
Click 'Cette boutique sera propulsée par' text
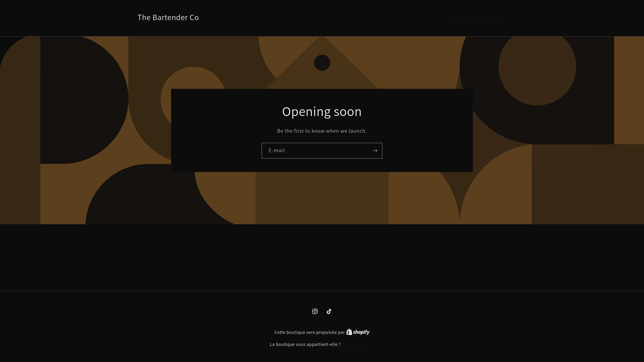(x=310, y=333)
